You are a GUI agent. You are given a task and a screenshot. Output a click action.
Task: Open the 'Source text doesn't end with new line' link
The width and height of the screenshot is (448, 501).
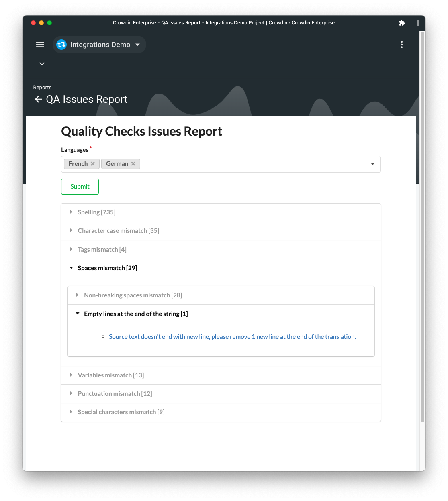click(x=232, y=337)
